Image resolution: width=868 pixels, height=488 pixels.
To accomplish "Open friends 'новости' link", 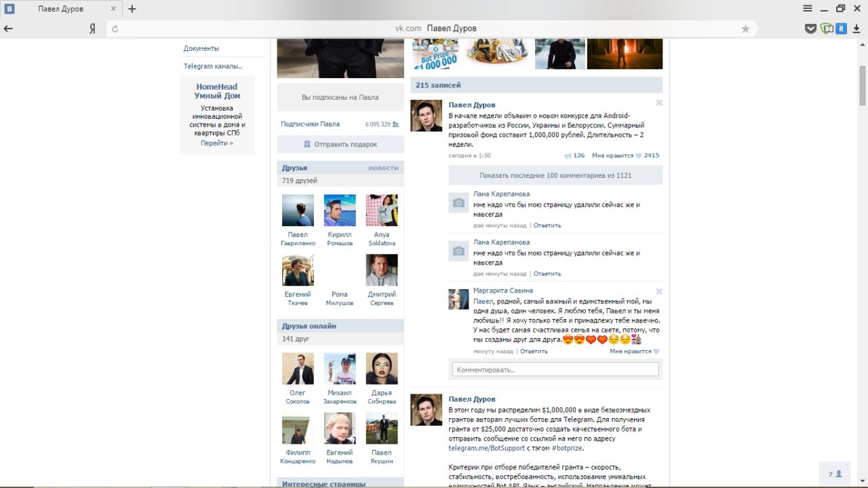I will [x=383, y=168].
